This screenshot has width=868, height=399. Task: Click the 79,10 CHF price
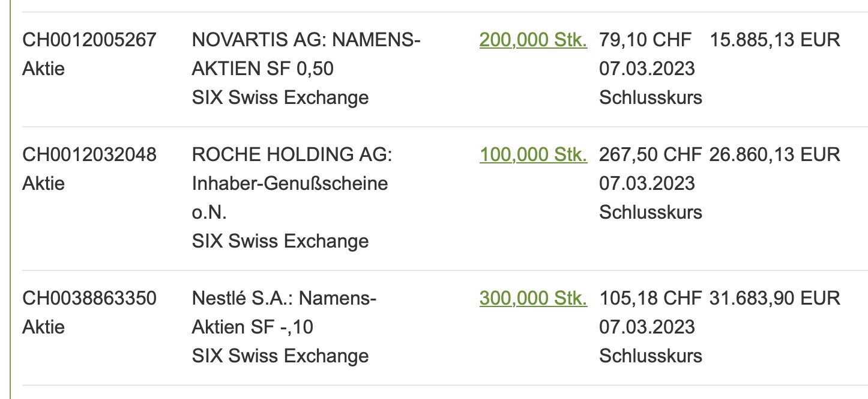[x=645, y=40]
